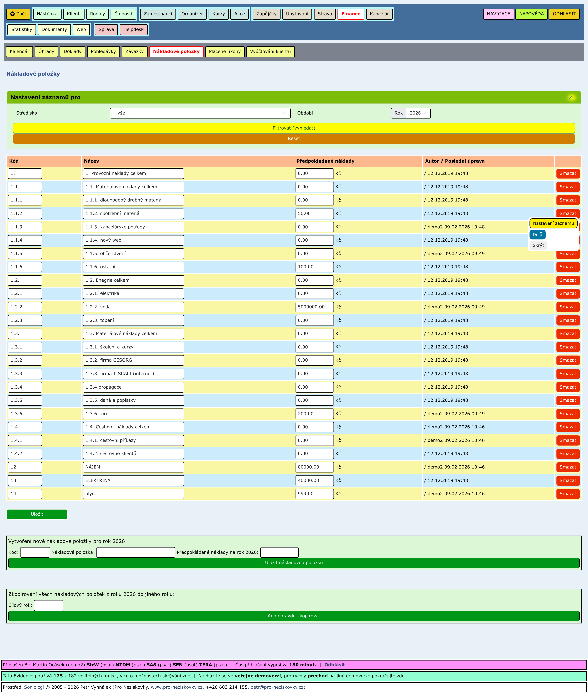This screenshot has height=700, width=588.
Task: Focus the Cílový rok input field
Action: tap(49, 605)
